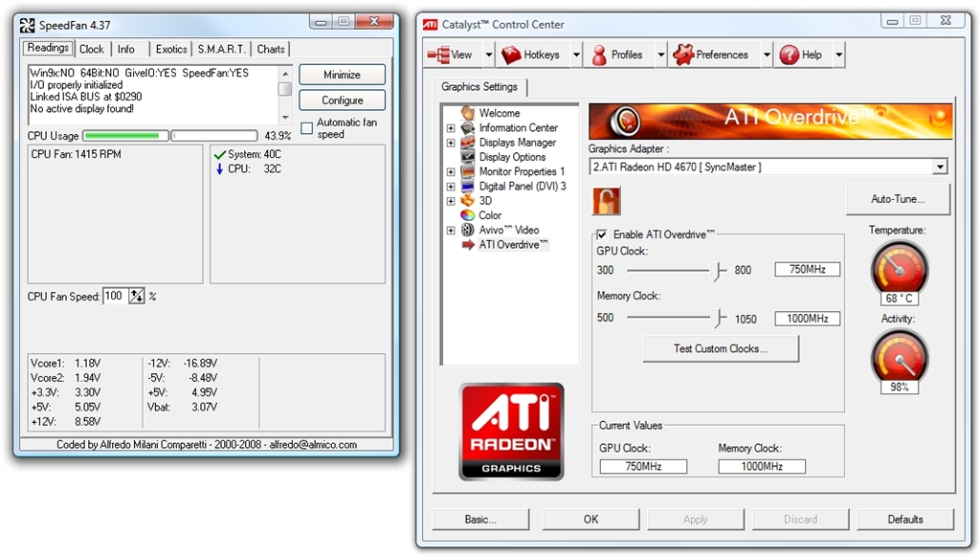980x556 pixels.
Task: Open the Hotkeys dropdown arrow
Action: coord(576,55)
